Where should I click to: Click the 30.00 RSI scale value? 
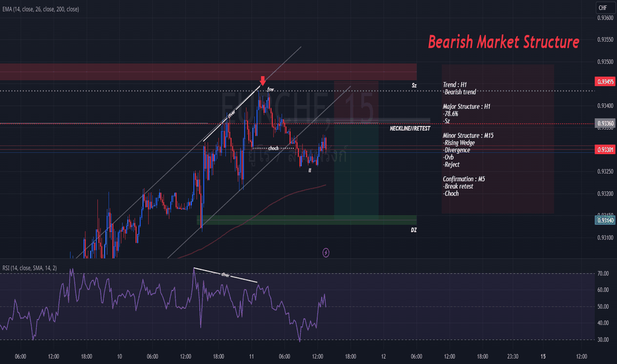[603, 340]
